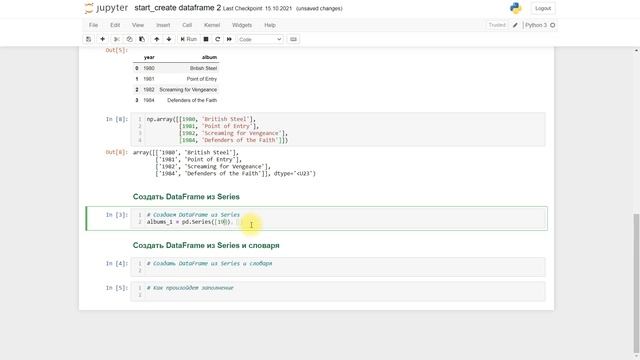Click the empty In [4] code cell
The height and width of the screenshot is (360, 640).
pyautogui.click(x=338, y=267)
